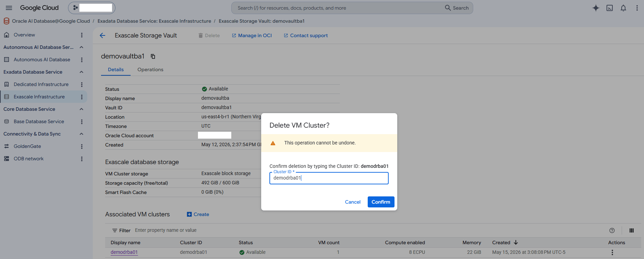Switch to the Details tab
644x259 pixels.
(x=116, y=69)
